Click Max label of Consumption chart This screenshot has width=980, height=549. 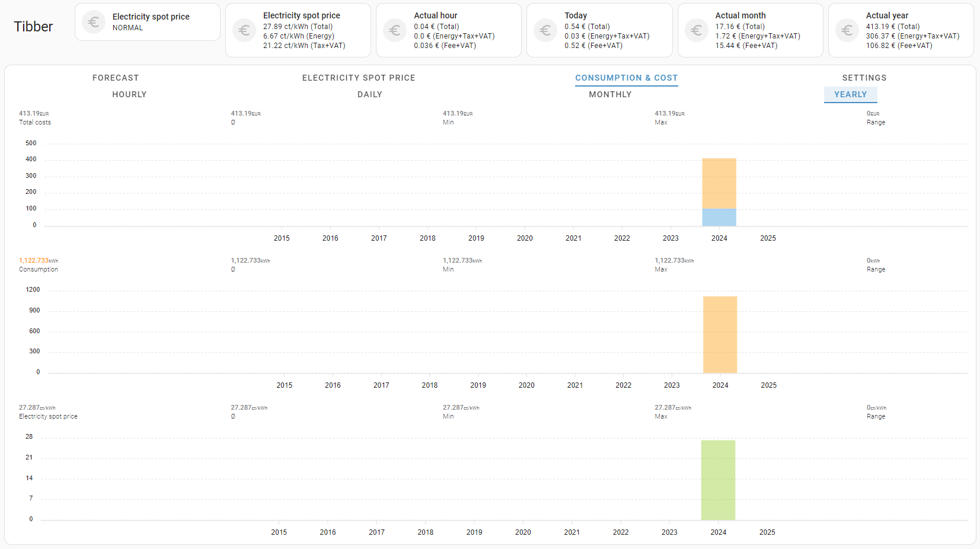[x=661, y=269]
